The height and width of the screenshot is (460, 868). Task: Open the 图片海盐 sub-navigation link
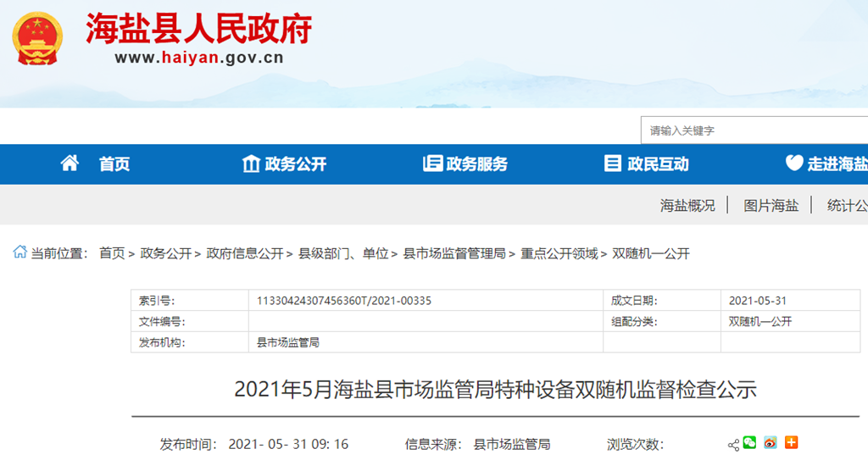[771, 205]
